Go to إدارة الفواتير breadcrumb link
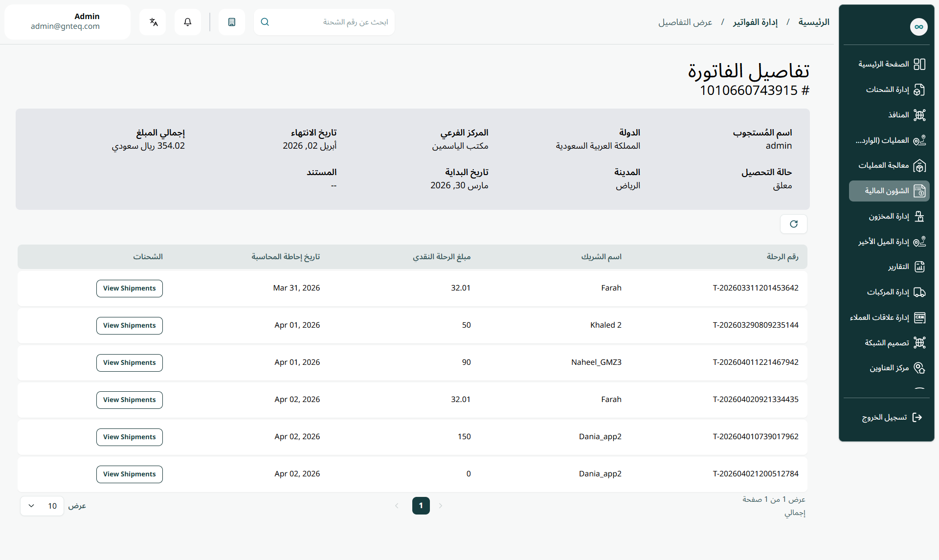Image resolution: width=939 pixels, height=560 pixels. pyautogui.click(x=755, y=22)
